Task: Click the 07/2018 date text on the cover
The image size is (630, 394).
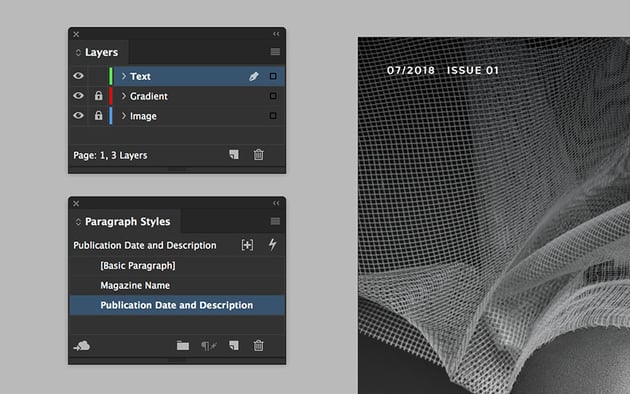Action: (411, 70)
